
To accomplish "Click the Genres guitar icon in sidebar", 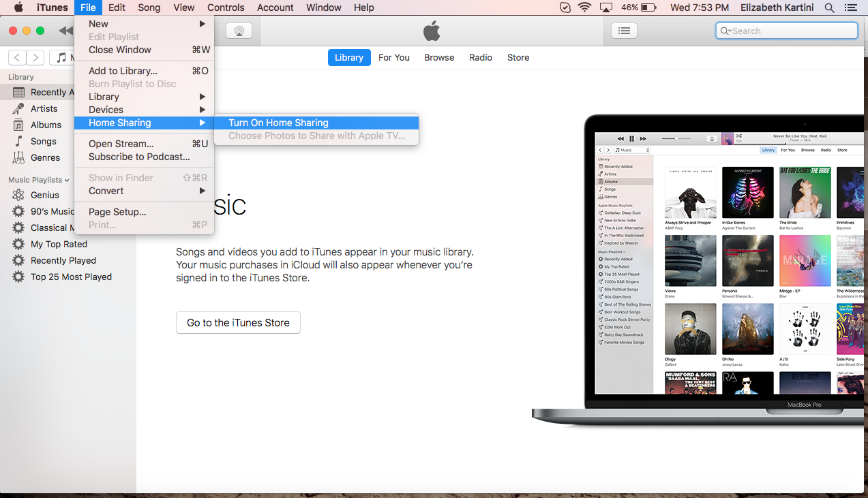I will click(18, 157).
